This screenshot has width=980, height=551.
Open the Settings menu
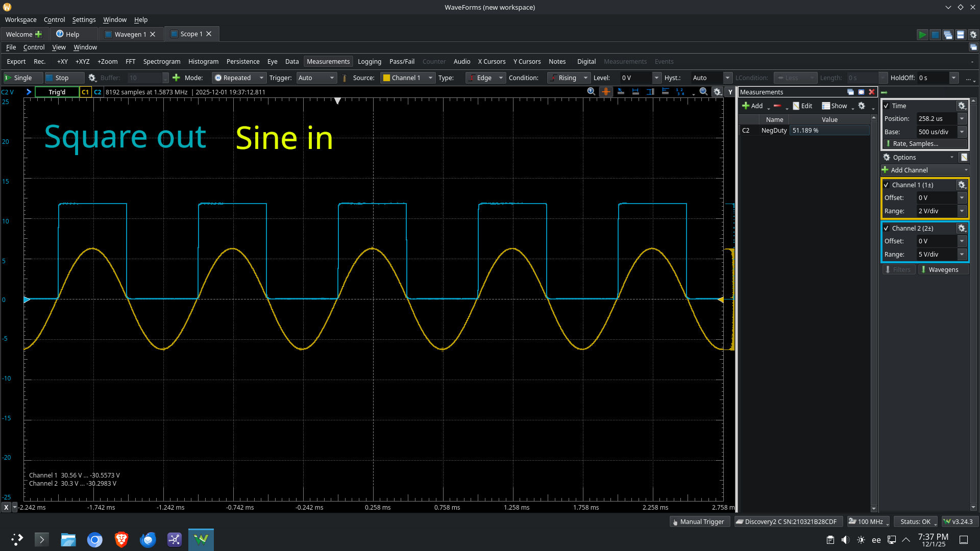(x=84, y=20)
